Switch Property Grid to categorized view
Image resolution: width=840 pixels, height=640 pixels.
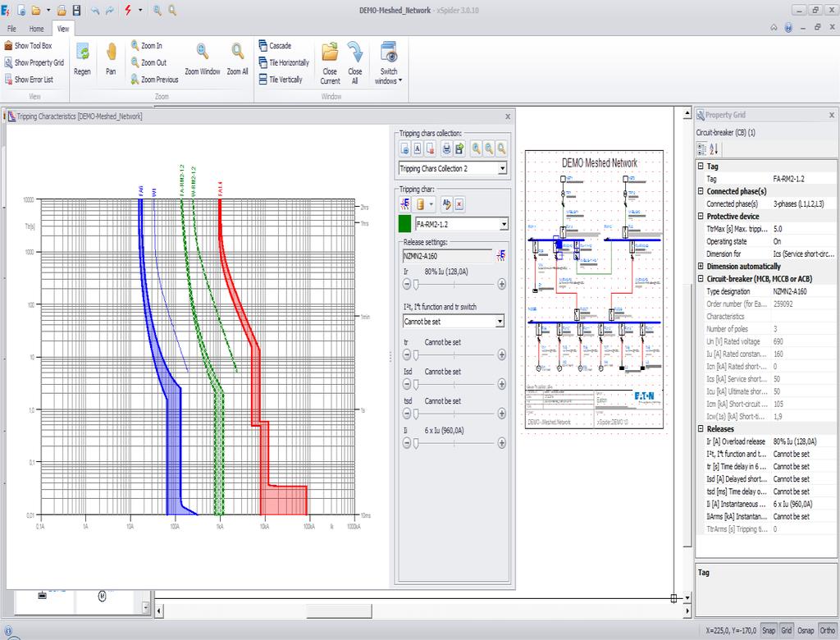click(x=701, y=149)
